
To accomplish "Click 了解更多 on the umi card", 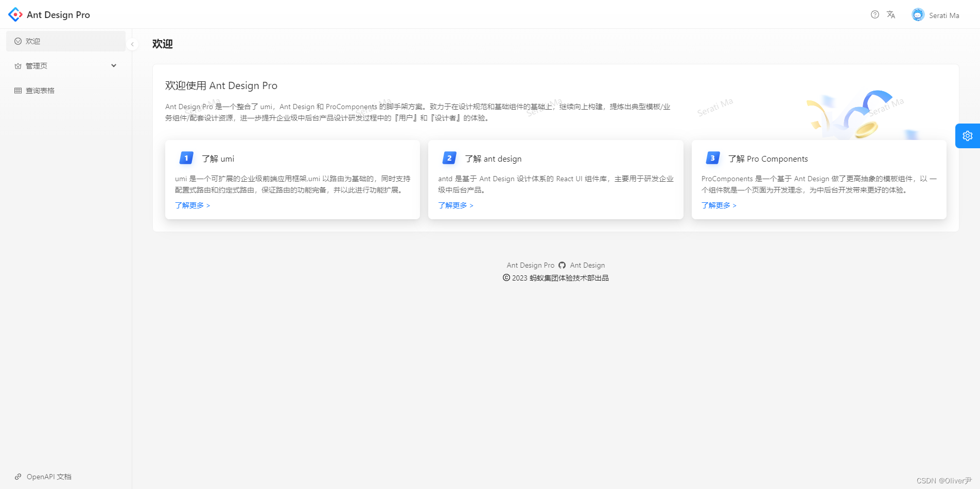I will pos(192,205).
